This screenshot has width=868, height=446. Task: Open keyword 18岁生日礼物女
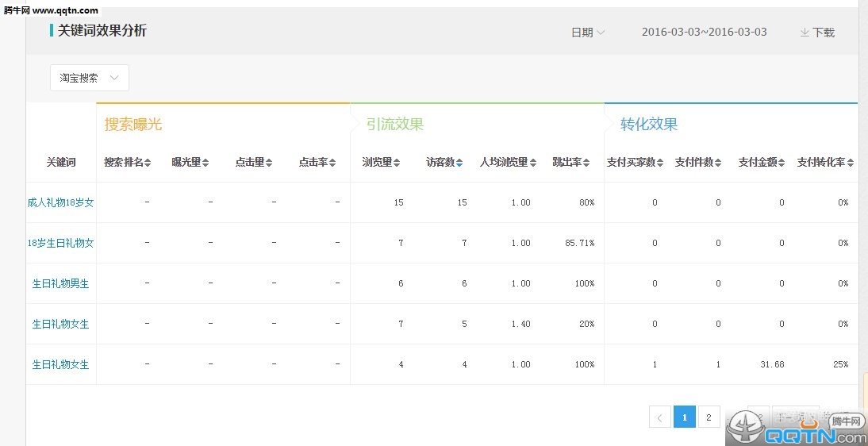(61, 243)
